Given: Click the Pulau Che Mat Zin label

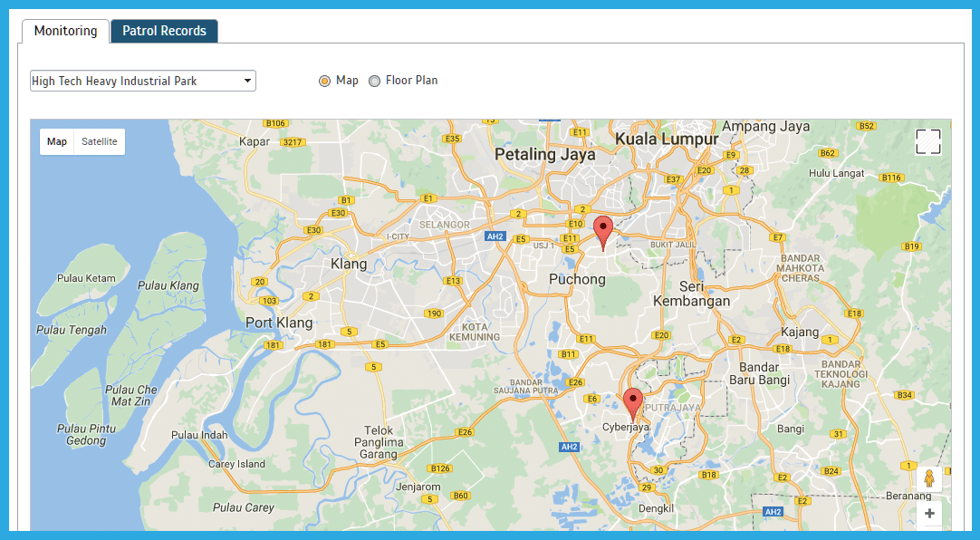Looking at the screenshot, I should 130,396.
